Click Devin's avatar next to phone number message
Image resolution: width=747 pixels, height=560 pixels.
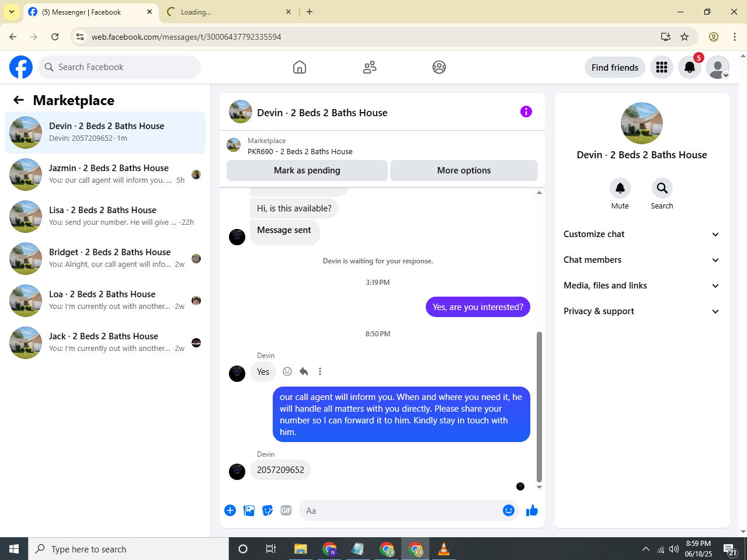click(x=237, y=471)
